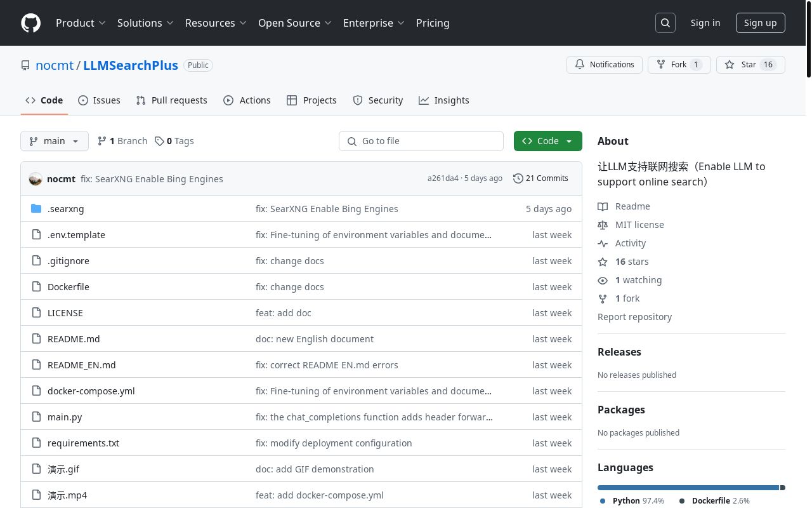Click nocmt's avatar image

[x=36, y=179]
